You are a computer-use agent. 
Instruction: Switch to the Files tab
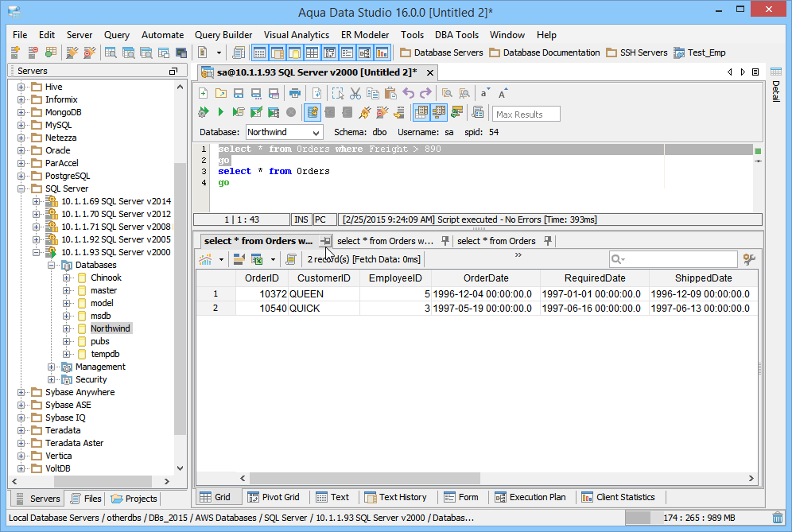[x=85, y=499]
